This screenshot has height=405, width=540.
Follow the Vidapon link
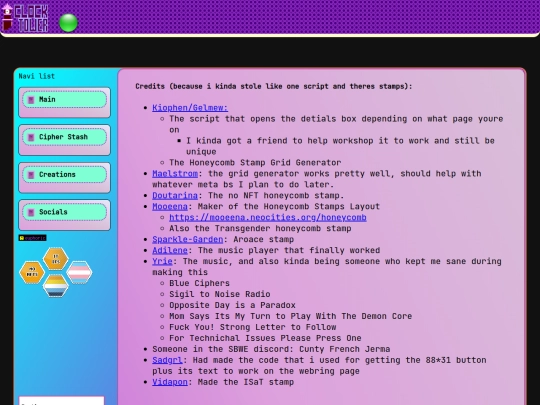170,382
